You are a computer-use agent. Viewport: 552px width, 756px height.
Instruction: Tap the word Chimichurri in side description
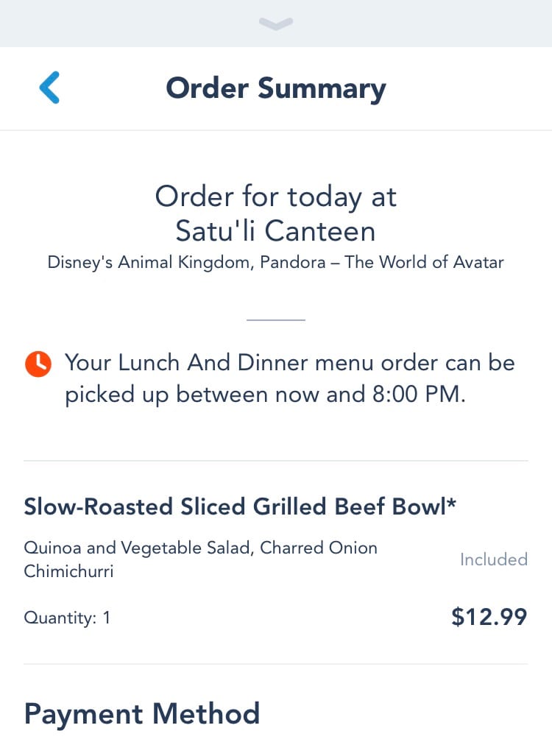(x=68, y=571)
